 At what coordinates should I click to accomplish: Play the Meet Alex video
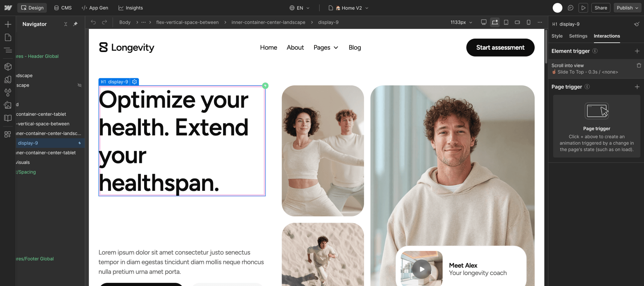(x=422, y=269)
